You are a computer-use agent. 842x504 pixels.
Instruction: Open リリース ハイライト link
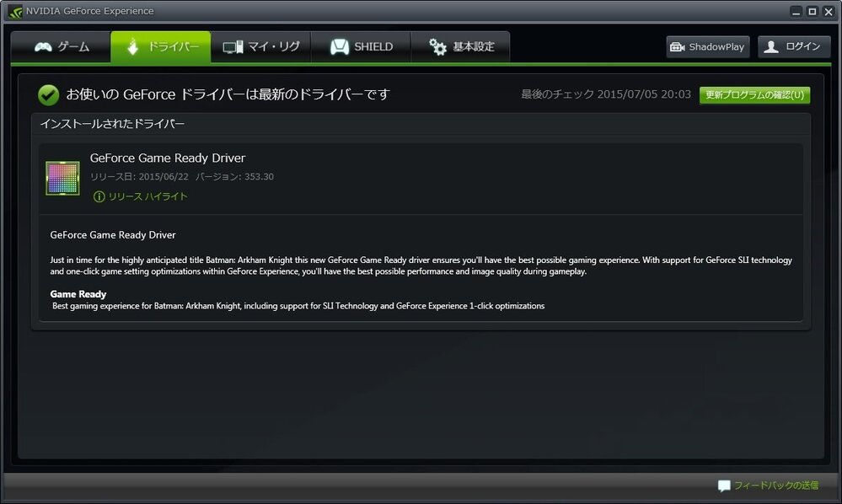147,196
